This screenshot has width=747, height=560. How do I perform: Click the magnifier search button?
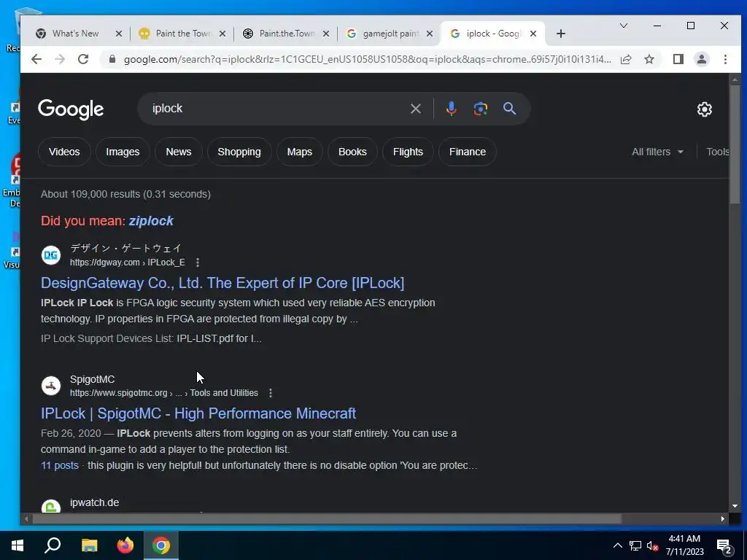(509, 109)
